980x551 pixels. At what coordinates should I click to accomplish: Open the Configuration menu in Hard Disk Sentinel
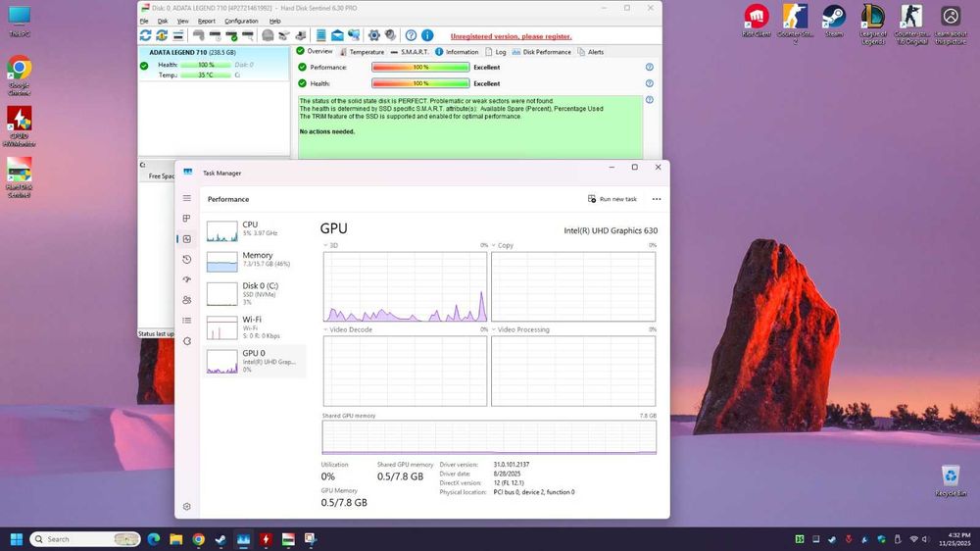241,21
